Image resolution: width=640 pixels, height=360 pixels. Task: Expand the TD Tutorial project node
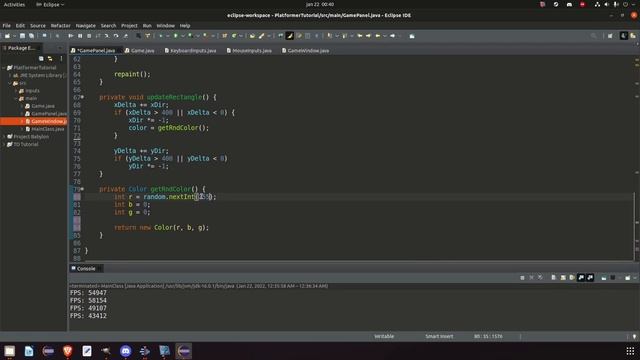point(4,144)
